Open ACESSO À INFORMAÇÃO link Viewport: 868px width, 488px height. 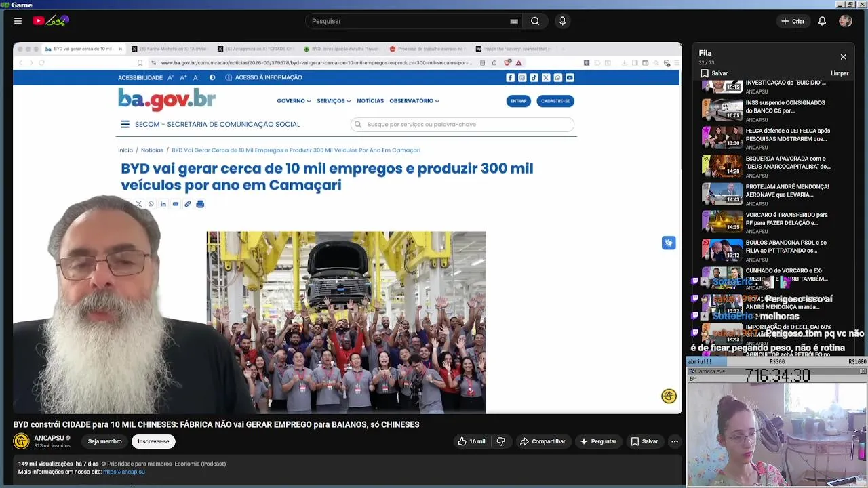pos(264,77)
